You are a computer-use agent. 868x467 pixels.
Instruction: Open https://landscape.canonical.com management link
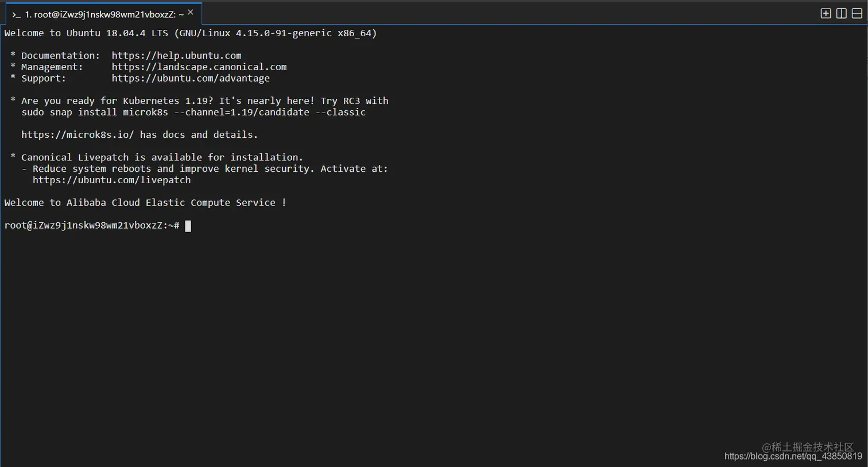pyautogui.click(x=199, y=67)
